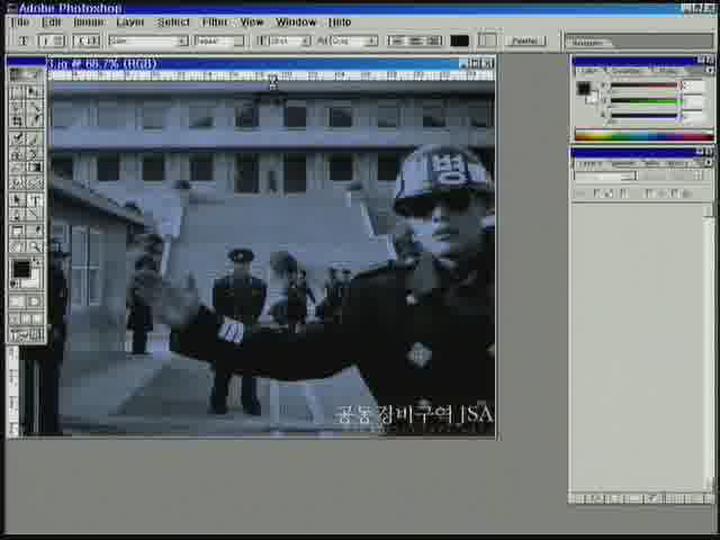Click the red R slider in Color palette
This screenshot has height=540, width=720.
pos(644,86)
